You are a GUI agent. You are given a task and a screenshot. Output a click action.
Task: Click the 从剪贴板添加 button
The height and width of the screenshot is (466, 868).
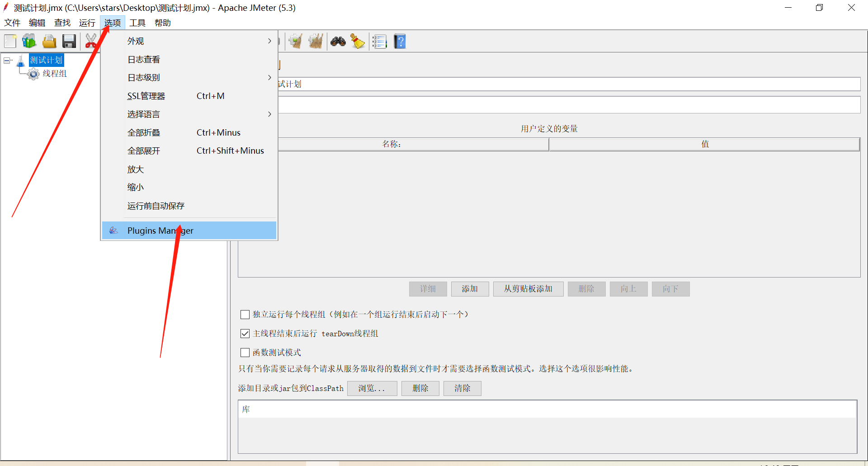[528, 289]
